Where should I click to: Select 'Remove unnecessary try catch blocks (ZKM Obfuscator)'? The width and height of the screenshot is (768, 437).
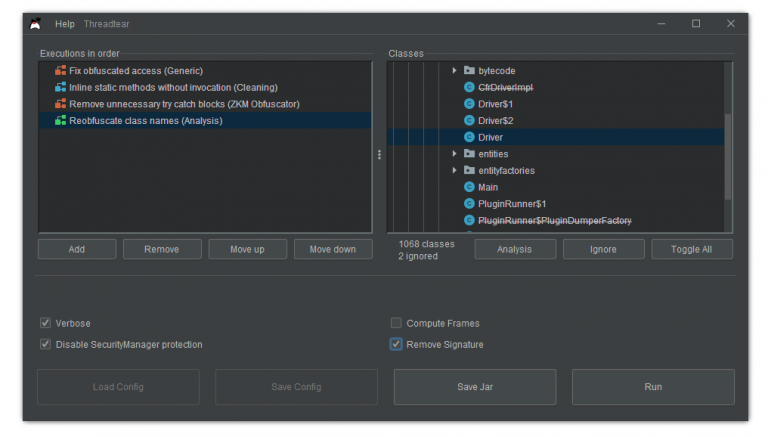[x=205, y=104]
